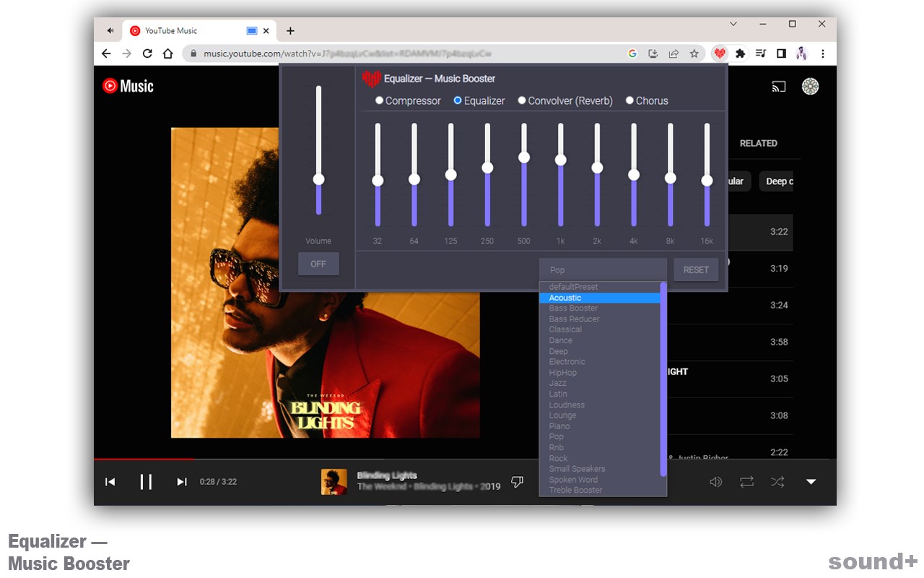Choose defaultPreset from the preset list
Image resolution: width=924 pixels, height=578 pixels.
[600, 287]
